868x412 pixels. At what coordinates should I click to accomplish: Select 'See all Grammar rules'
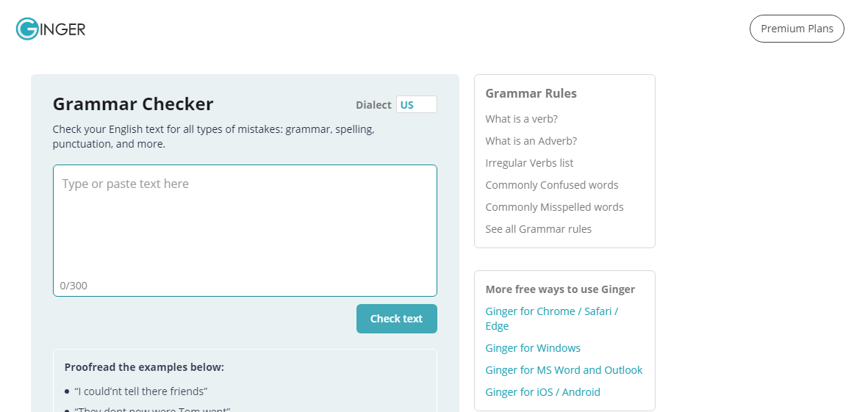538,229
